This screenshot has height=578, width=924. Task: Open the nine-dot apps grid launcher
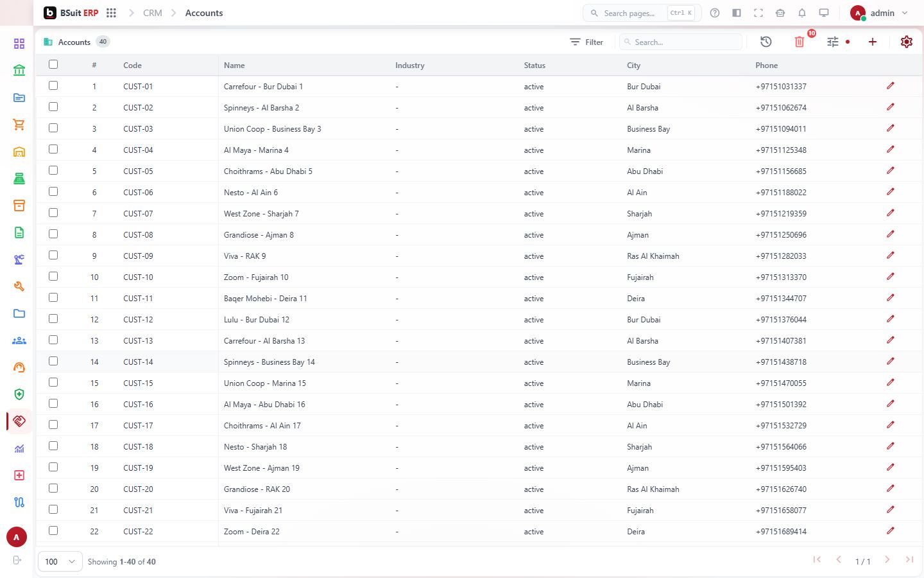(111, 13)
